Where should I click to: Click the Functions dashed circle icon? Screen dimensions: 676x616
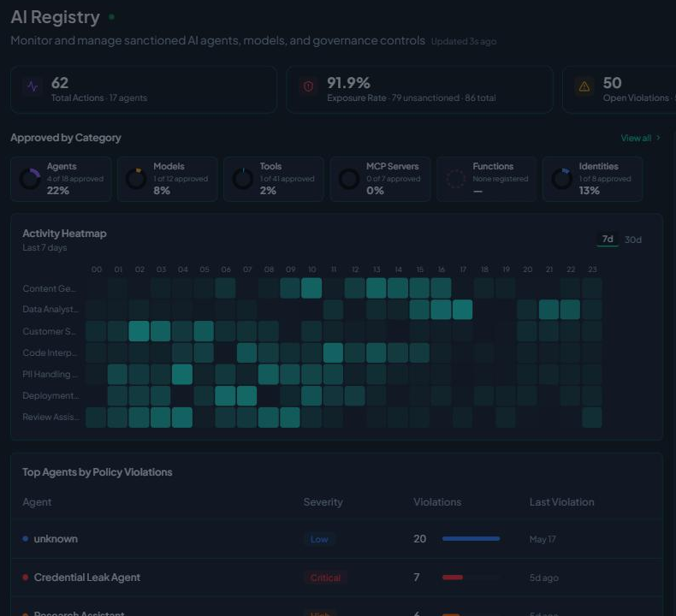tap(456, 179)
